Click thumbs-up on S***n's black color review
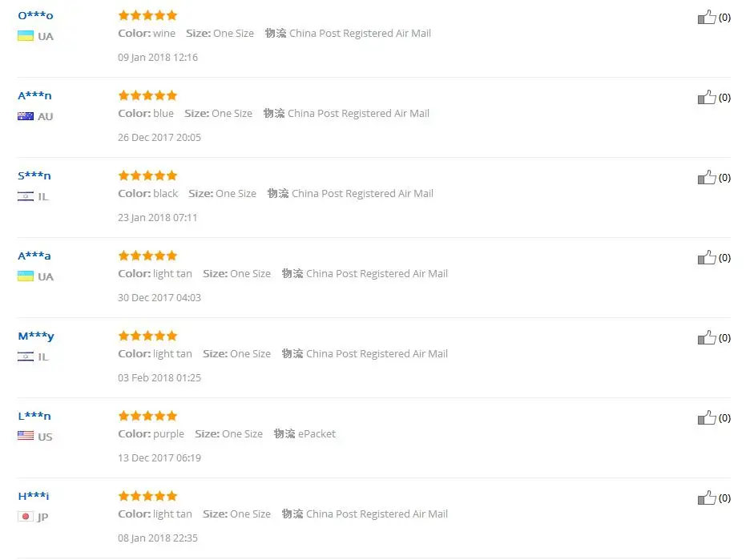Screen dimensions: 750x560 707,177
